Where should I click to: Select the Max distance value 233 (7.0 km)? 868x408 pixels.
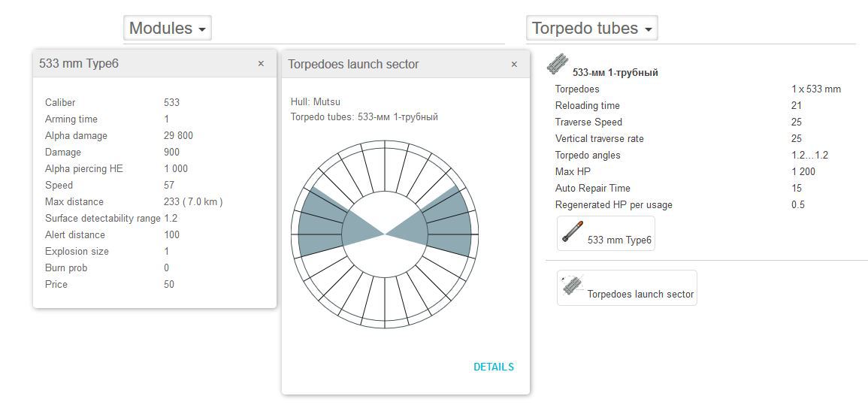click(x=193, y=201)
